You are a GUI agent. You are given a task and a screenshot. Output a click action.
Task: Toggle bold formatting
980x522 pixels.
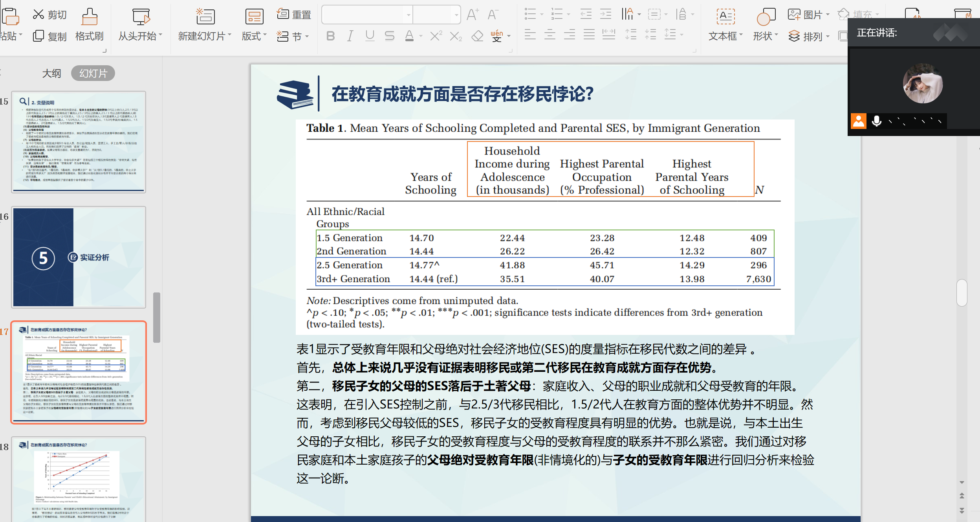point(330,36)
